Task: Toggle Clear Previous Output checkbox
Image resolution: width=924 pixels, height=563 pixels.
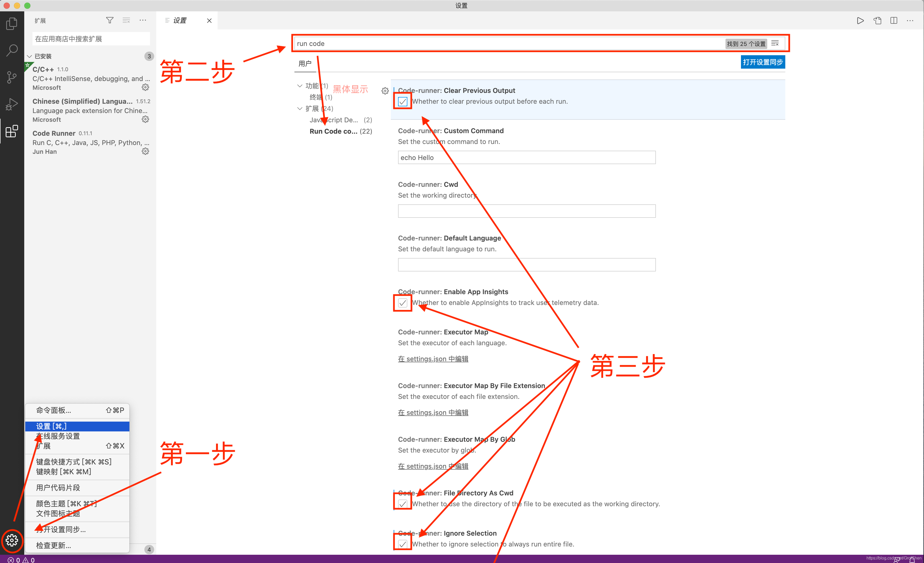Action: point(402,102)
